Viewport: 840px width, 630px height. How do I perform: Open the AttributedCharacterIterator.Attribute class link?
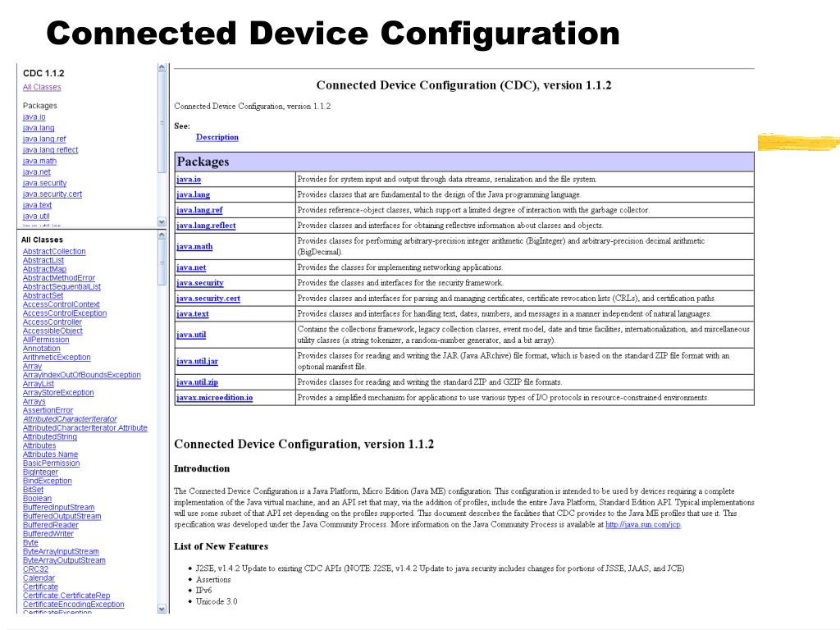coord(85,428)
